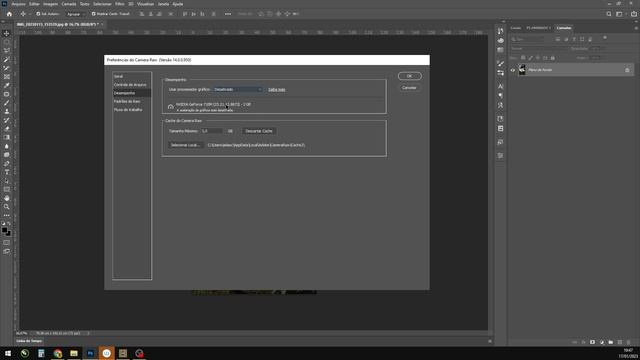Click the Home icon in options bar

[9, 14]
